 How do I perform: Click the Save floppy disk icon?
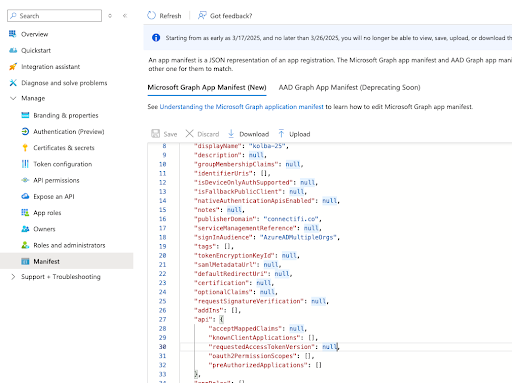click(155, 134)
